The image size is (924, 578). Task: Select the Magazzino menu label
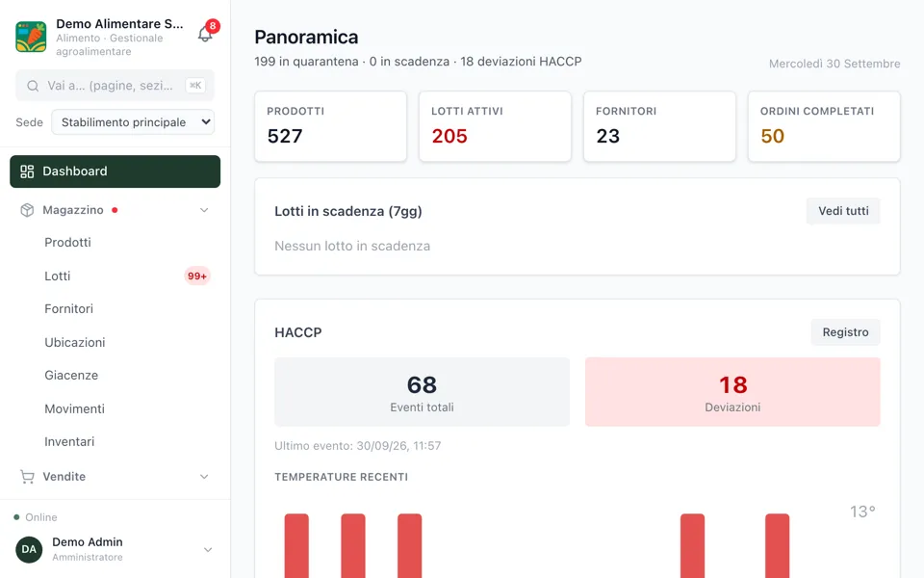pos(73,210)
